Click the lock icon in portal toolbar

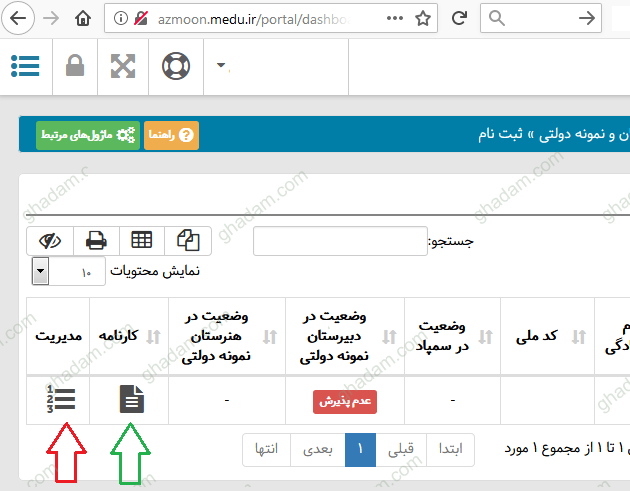(x=75, y=65)
